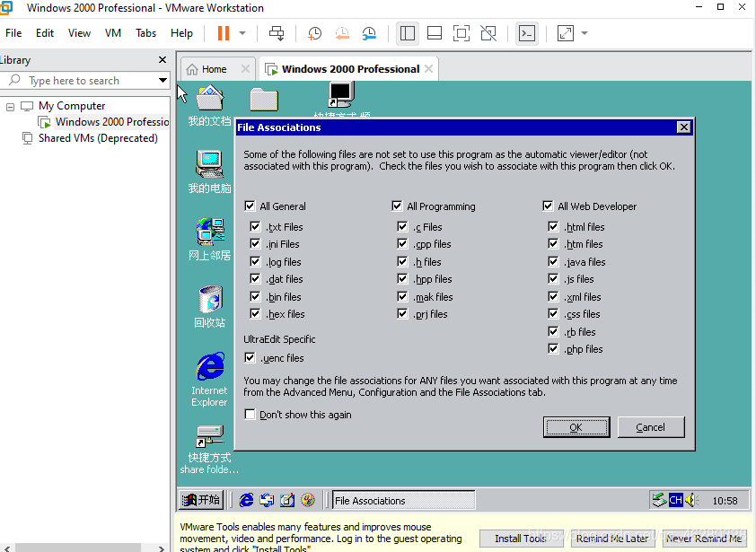Uncheck the .txt Files checkbox
The height and width of the screenshot is (552, 756).
coord(255,226)
